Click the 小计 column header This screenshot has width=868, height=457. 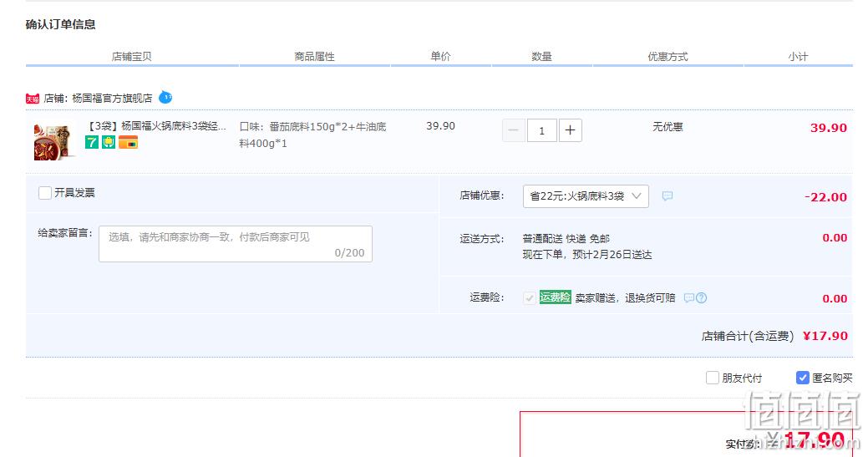coord(799,57)
